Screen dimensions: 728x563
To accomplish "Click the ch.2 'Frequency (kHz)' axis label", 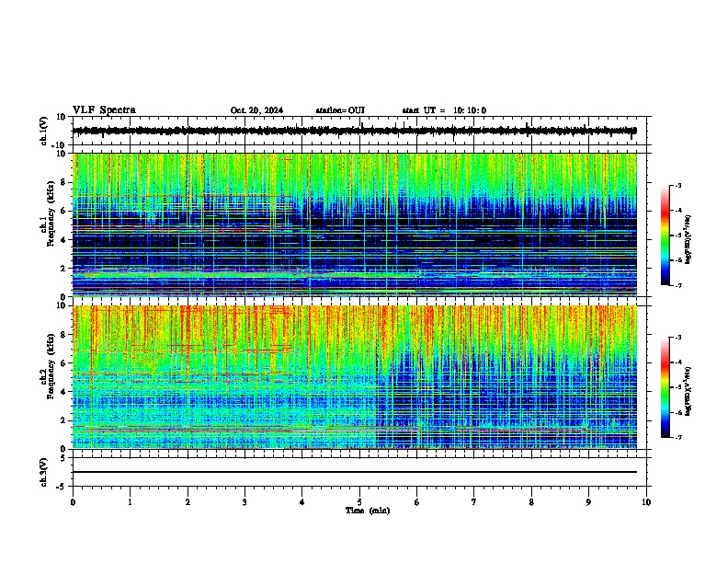I will (51, 366).
